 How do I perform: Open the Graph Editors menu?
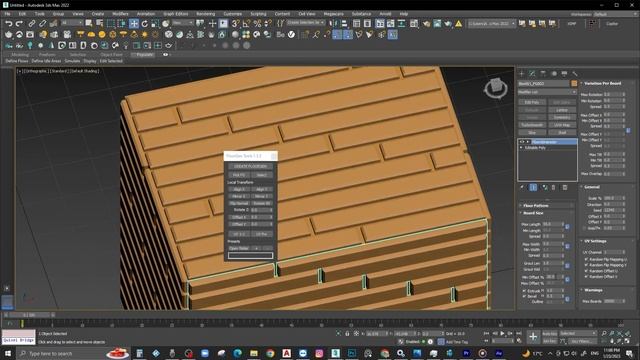pyautogui.click(x=176, y=14)
